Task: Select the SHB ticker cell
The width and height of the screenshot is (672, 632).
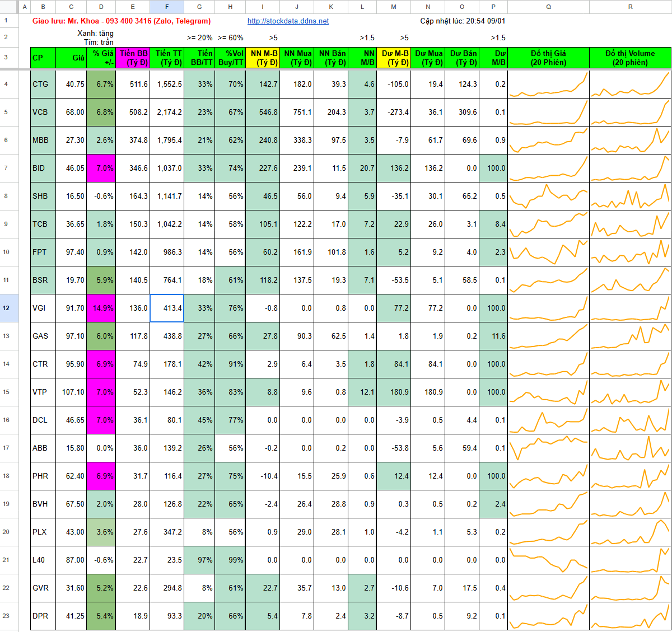Action: (x=43, y=196)
